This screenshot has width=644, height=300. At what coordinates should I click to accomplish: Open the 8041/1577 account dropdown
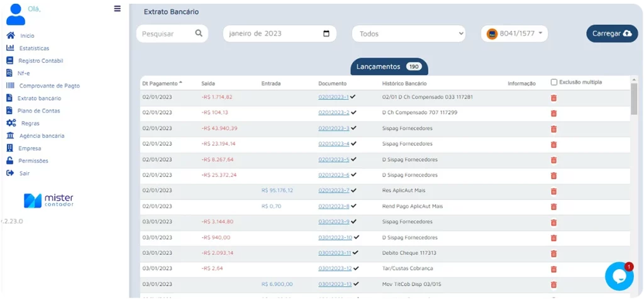(x=514, y=33)
